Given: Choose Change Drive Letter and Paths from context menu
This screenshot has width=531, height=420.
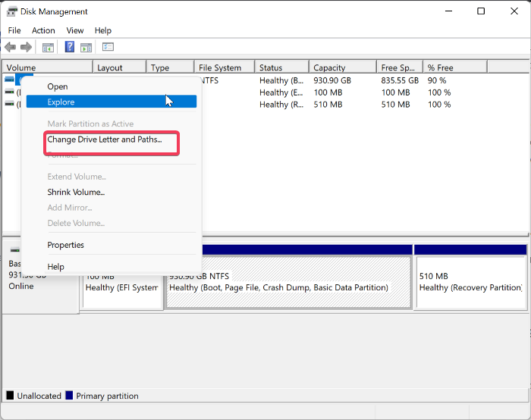Looking at the screenshot, I should (105, 139).
